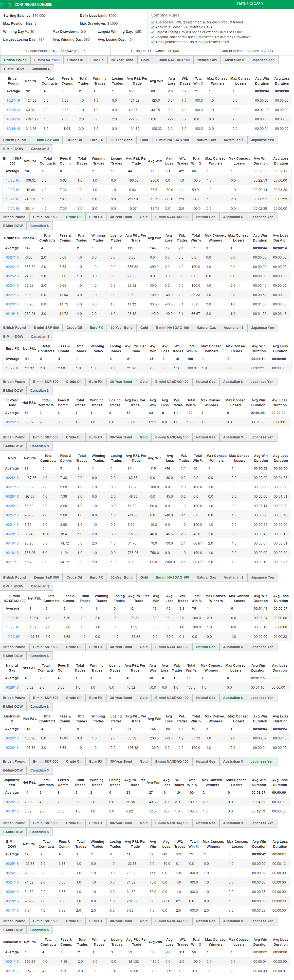Screen dimensions: 294x980
Task: Open 10/26/16 link in 30-Year Bond table
Action: pos(12,422)
